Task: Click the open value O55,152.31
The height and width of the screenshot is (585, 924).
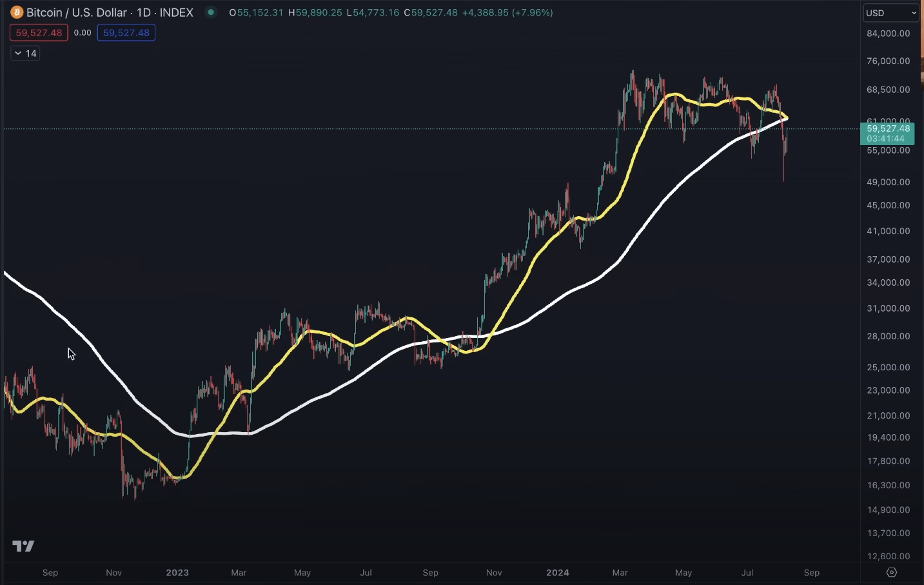Action: 256,12
